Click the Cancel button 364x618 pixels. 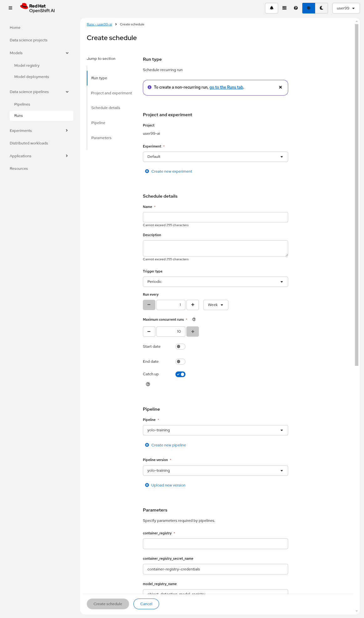pos(146,604)
